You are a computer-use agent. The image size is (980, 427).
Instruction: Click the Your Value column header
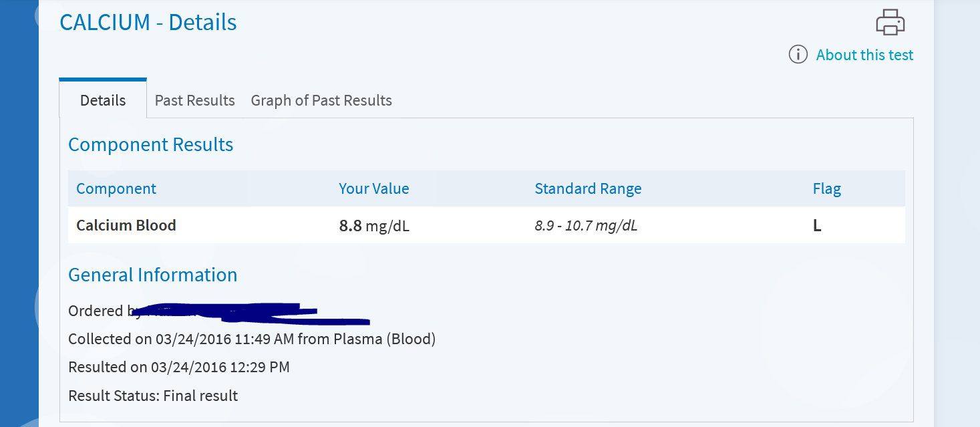374,188
